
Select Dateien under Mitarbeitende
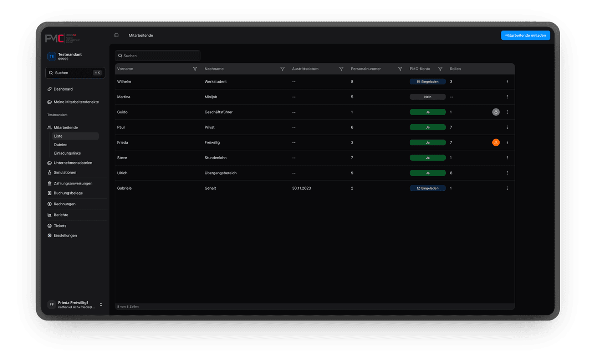click(61, 145)
